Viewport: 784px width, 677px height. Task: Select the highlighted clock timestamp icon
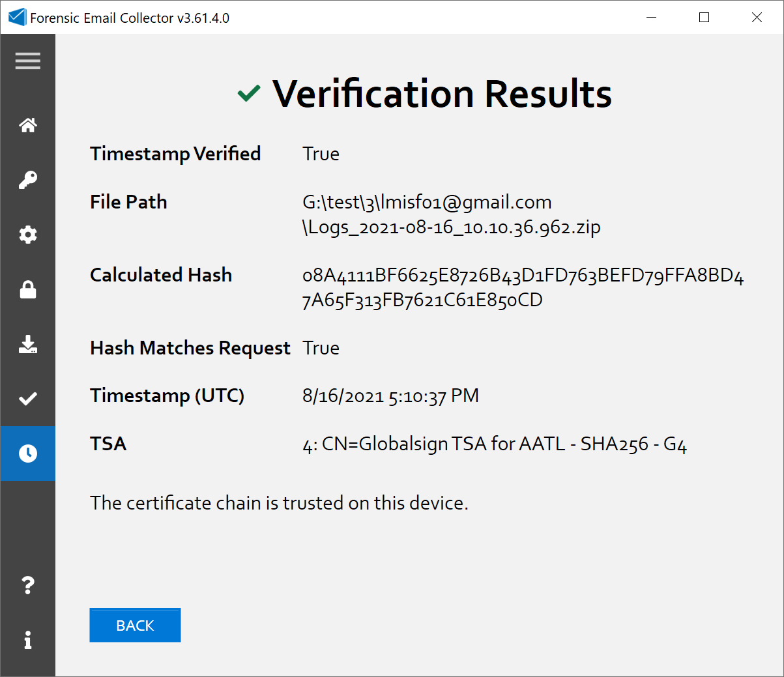[28, 454]
